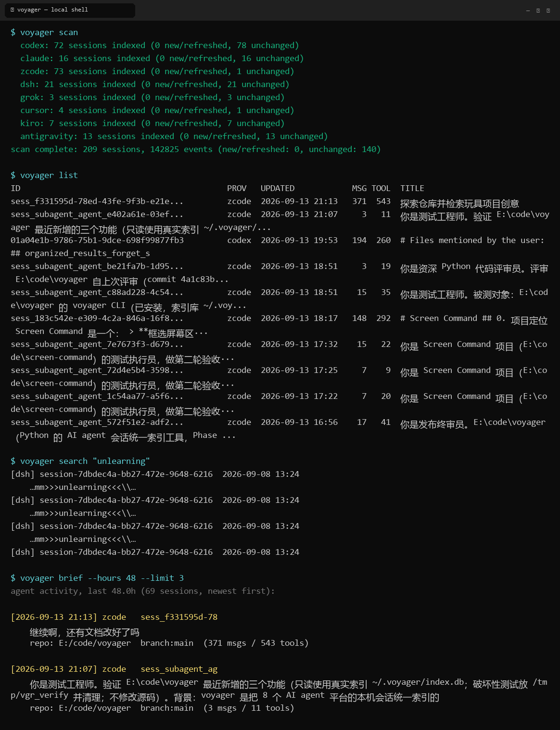The width and height of the screenshot is (560, 730).
Task: Click session ID 'sess_subagent_agent_572f51e2-adf2...'
Action: 97,422
